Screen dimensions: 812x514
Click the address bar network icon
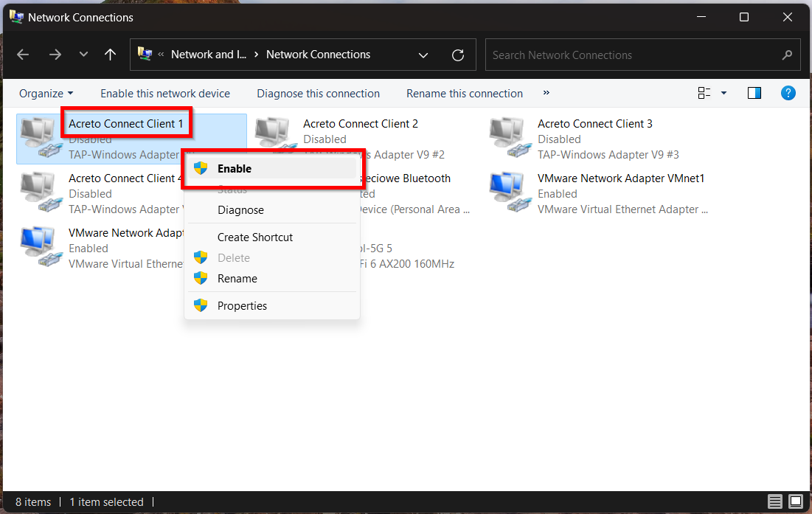tap(145, 54)
